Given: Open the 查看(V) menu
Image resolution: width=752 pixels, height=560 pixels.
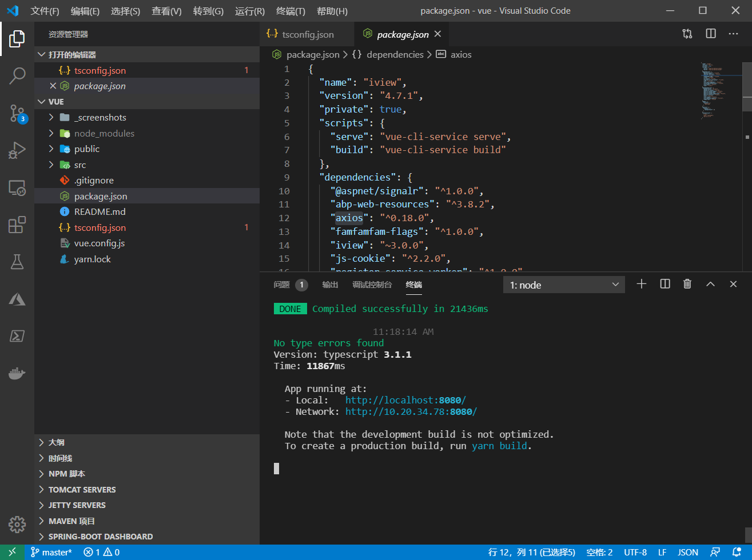Looking at the screenshot, I should pos(166,11).
